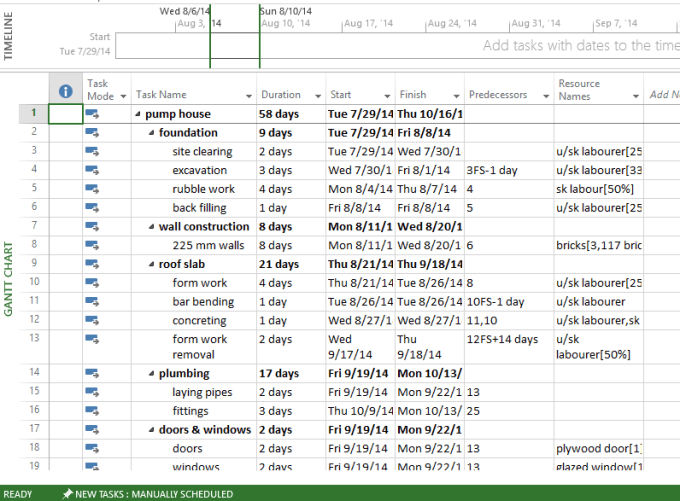Collapse the plumbing summary task
This screenshot has width=680, height=501.
pyautogui.click(x=151, y=373)
